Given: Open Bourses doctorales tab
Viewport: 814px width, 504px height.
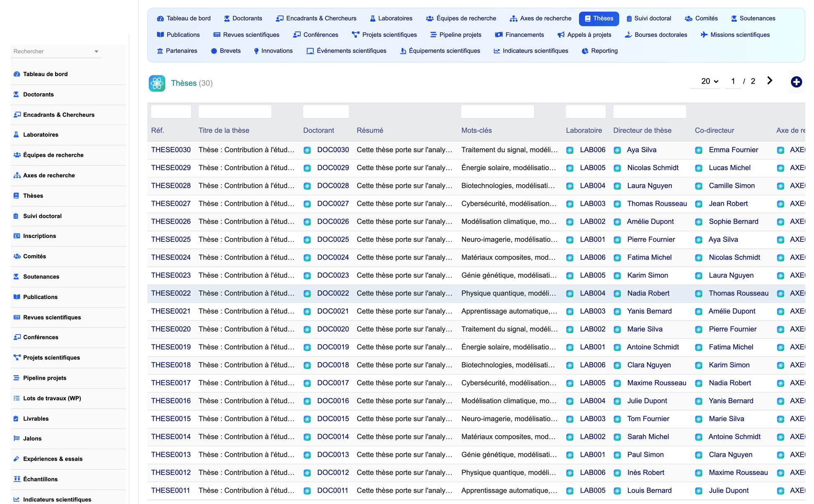Looking at the screenshot, I should pos(656,35).
